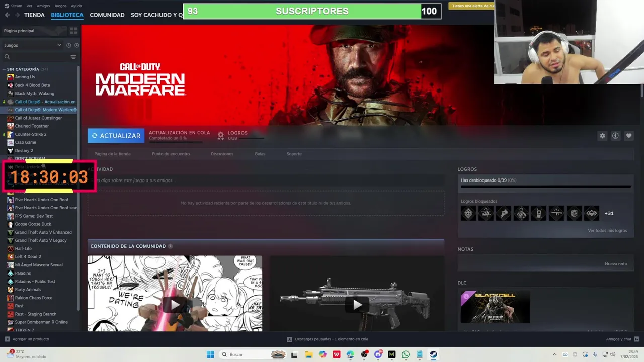Screen dimensions: 644x362
Task: Filter by ready-to-play games icon
Action: click(x=76, y=45)
